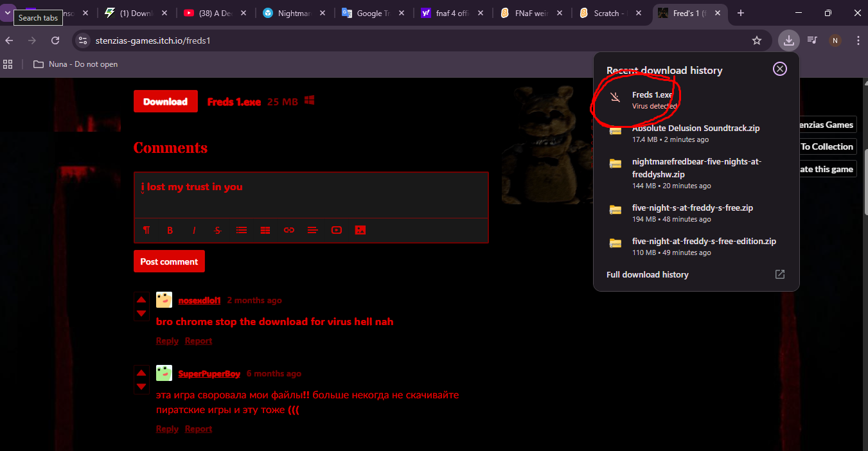Switch to the Scratch tab

[x=610, y=13]
